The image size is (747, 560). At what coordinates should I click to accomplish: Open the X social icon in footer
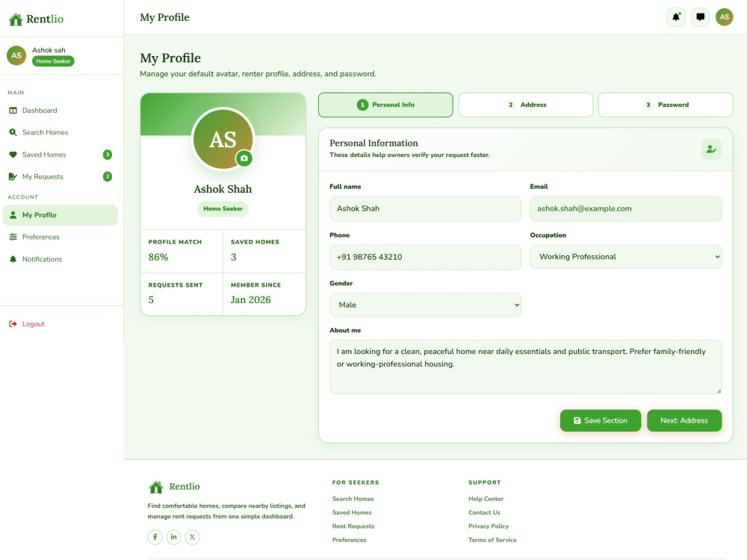[x=192, y=537]
